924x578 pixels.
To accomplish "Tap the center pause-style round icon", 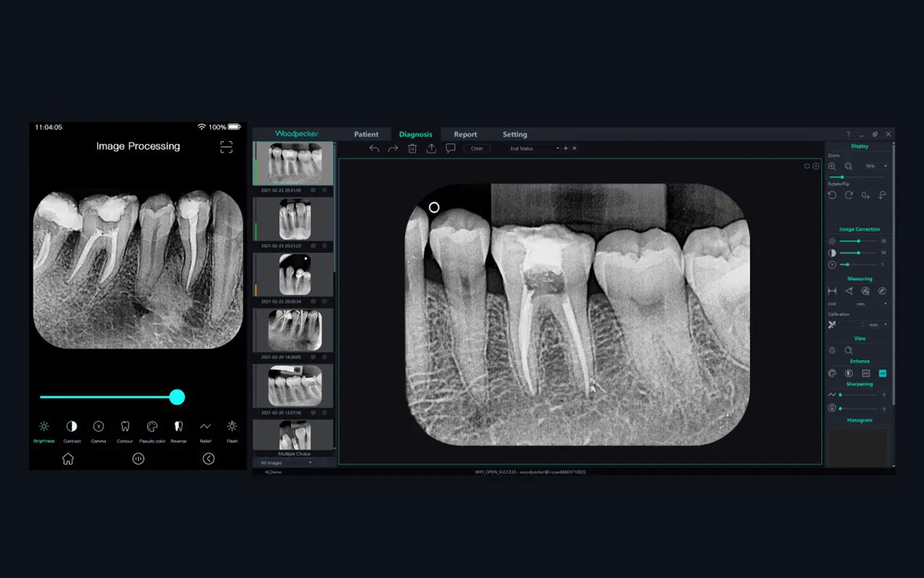I will point(139,459).
